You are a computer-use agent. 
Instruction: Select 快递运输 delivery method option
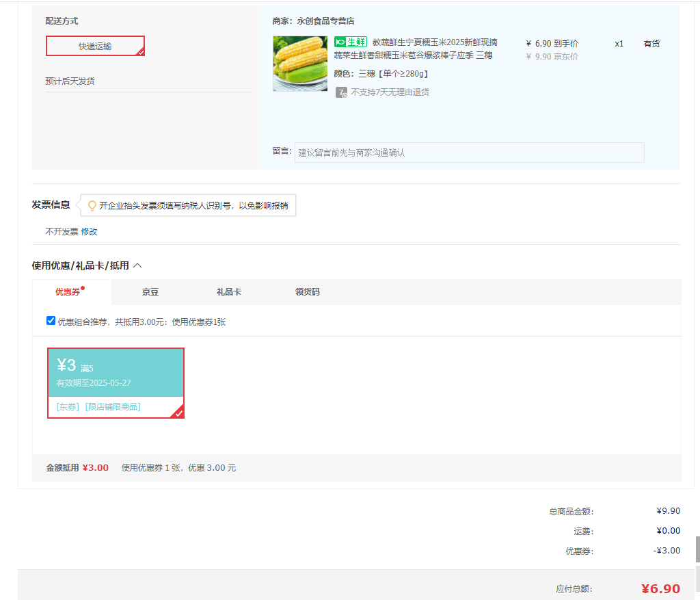(x=95, y=46)
